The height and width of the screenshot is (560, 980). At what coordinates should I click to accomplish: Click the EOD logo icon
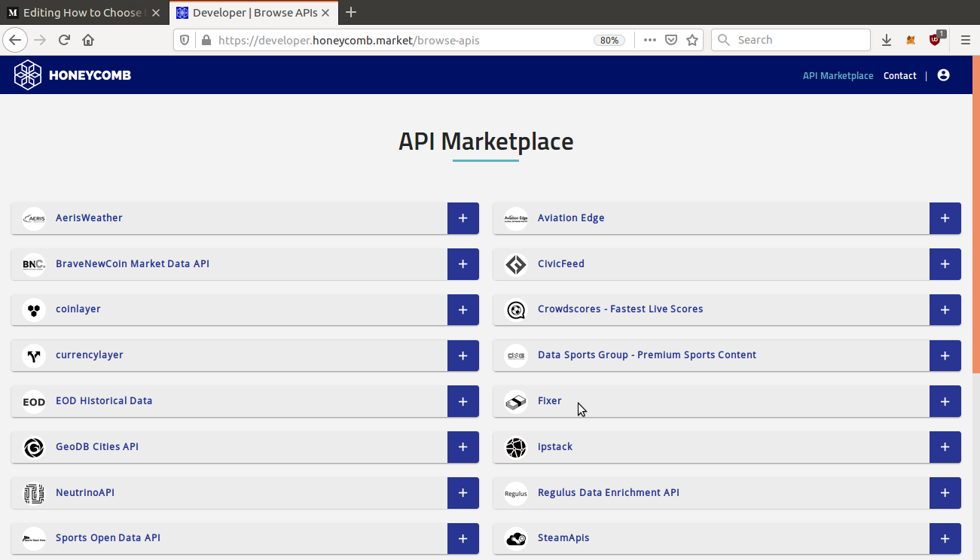(34, 402)
